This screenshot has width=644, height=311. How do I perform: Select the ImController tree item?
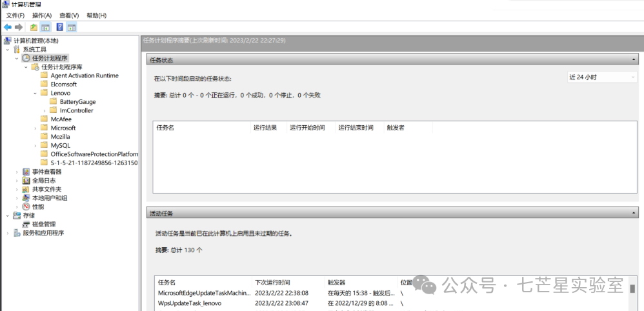pos(76,110)
